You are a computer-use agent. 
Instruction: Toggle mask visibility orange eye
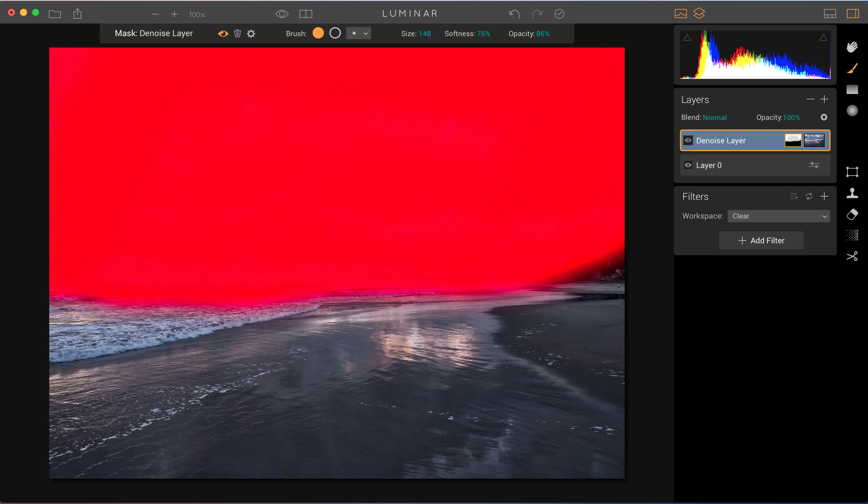pos(223,34)
